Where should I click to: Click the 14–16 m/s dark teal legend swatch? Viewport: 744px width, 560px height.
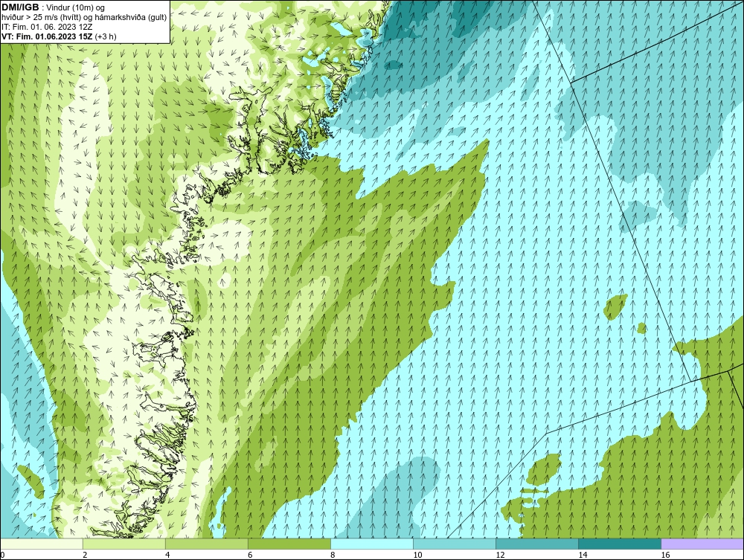[x=620, y=544]
